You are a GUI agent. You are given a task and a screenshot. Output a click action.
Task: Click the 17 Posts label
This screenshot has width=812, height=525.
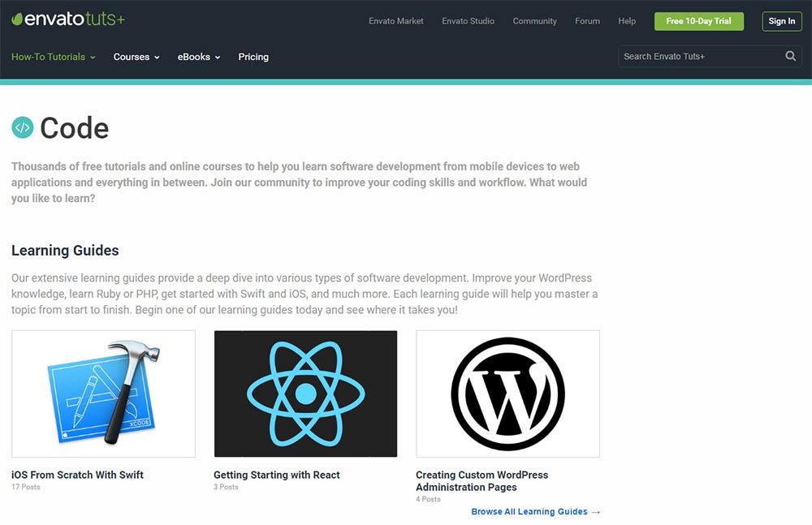(x=26, y=487)
